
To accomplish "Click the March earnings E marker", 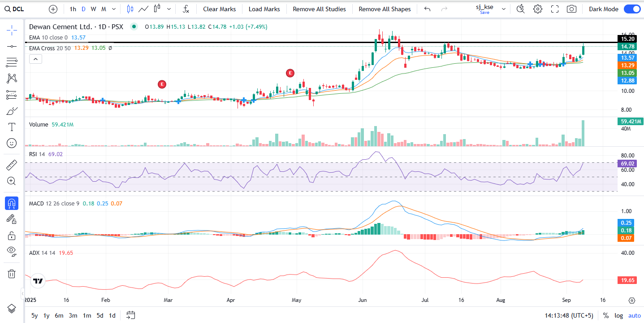I will coord(162,84).
